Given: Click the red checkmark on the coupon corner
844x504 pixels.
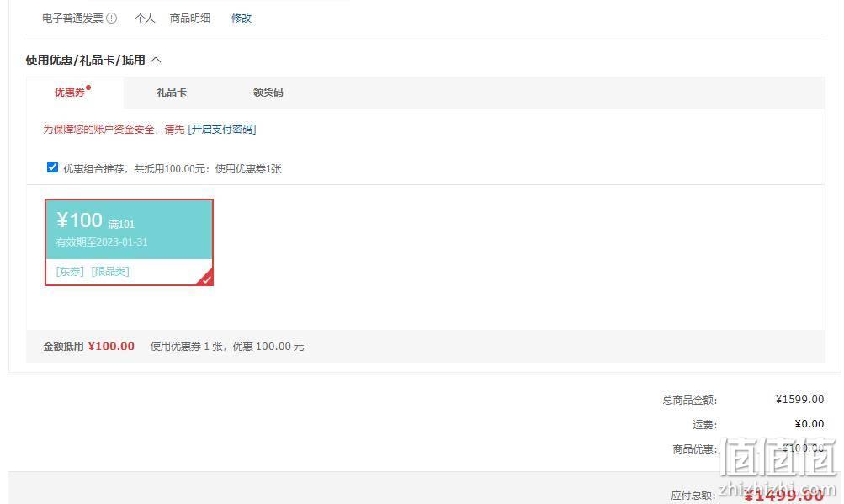Looking at the screenshot, I should [x=206, y=279].
